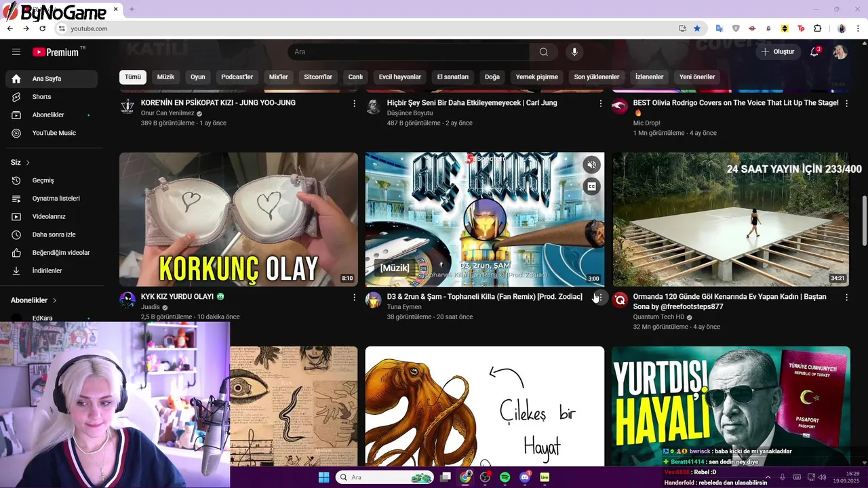Expand the Siz section chevron
Viewport: 868px width, 488px height.
(x=28, y=163)
